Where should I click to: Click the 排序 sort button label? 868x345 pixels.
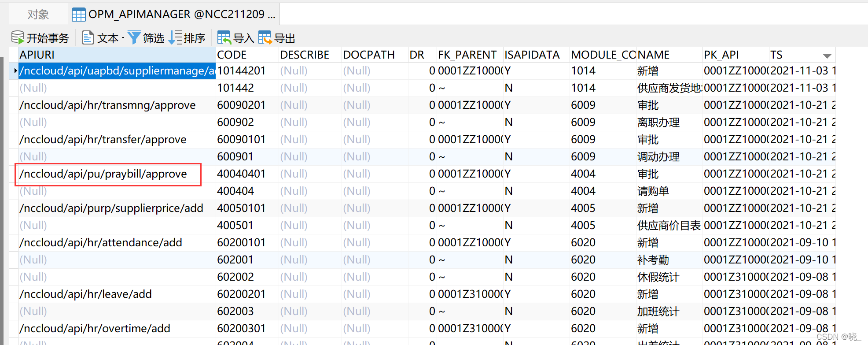pyautogui.click(x=195, y=38)
